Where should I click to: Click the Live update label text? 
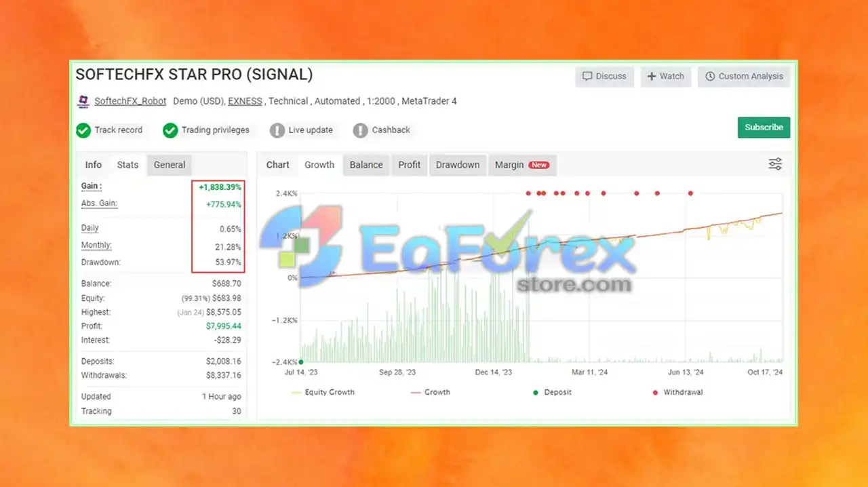311,130
